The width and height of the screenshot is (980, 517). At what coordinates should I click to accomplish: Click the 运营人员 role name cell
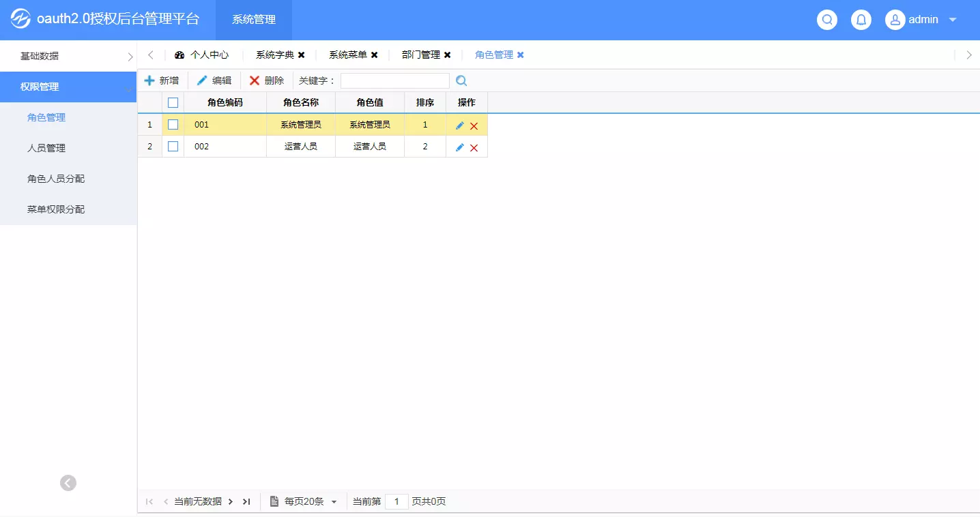click(x=301, y=147)
